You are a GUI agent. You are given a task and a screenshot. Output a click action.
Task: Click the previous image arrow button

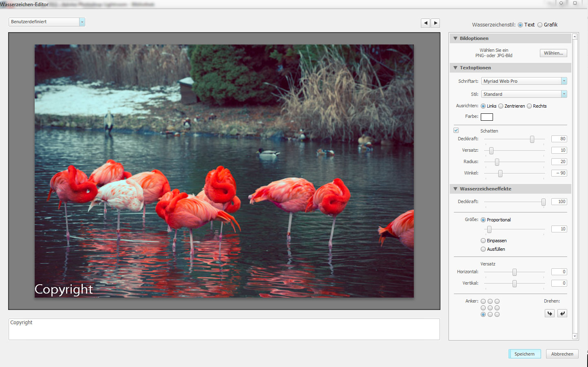point(425,23)
